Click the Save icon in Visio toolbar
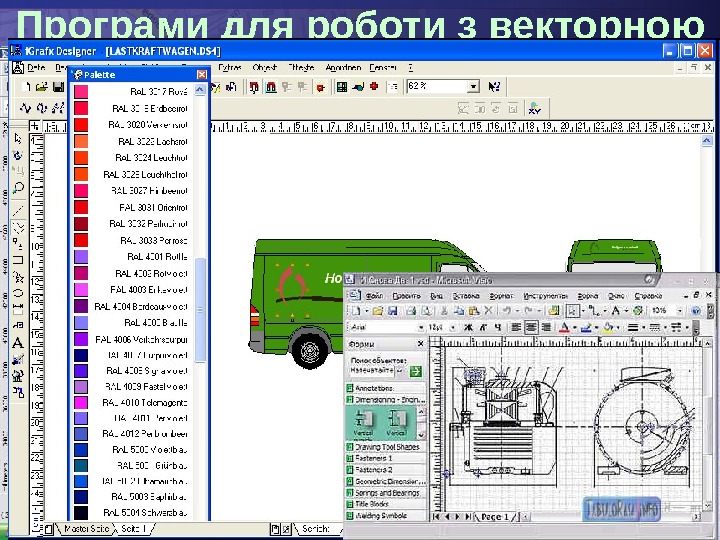720x540 pixels. click(x=393, y=311)
